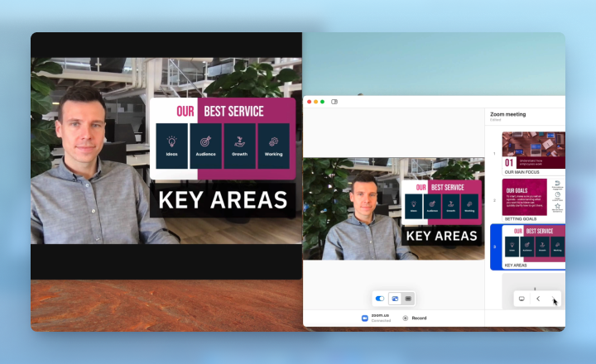
Task: Choose the full-frame layout icon
Action: point(408,298)
